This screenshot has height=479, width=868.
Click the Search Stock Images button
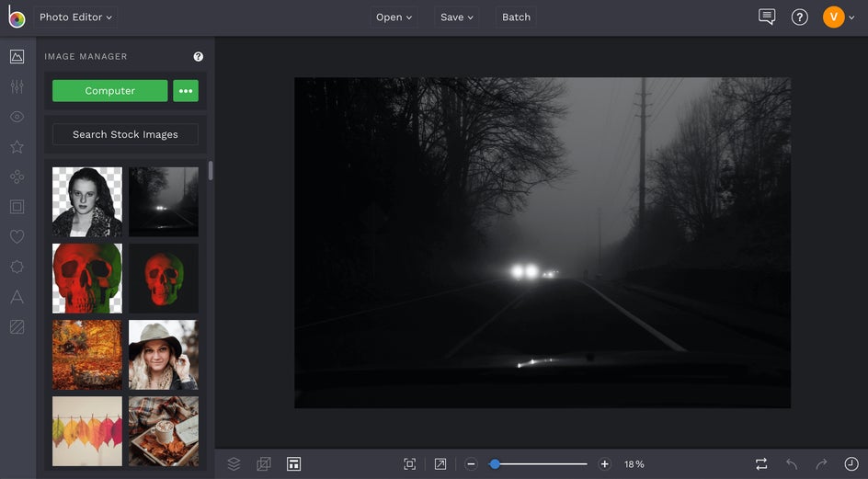[125, 134]
